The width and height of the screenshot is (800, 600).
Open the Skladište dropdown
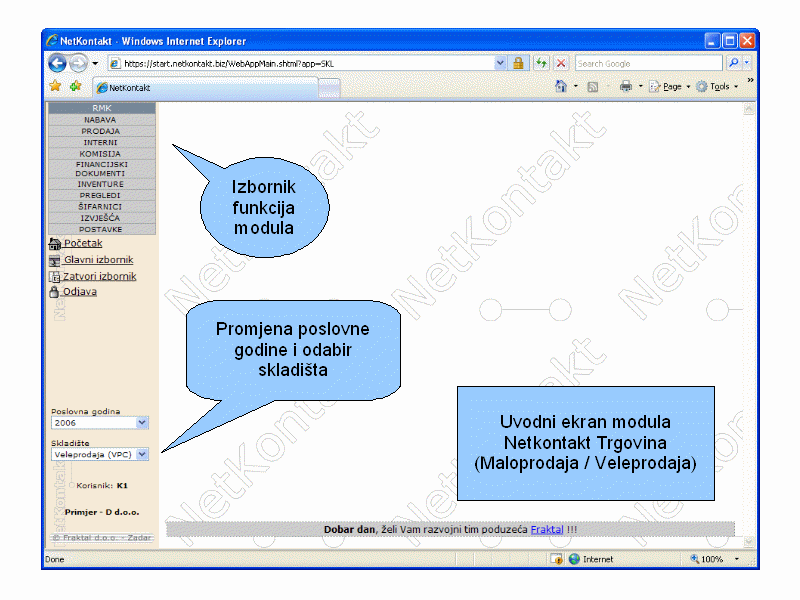click(x=100, y=454)
